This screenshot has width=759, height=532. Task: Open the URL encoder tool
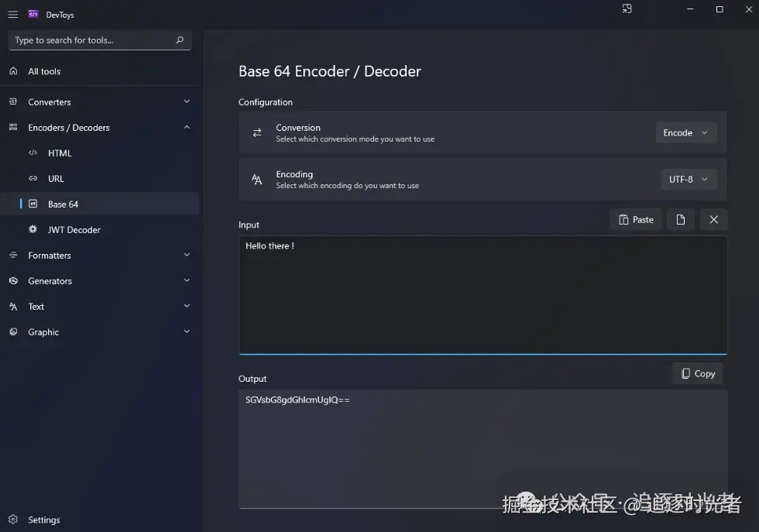[56, 179]
